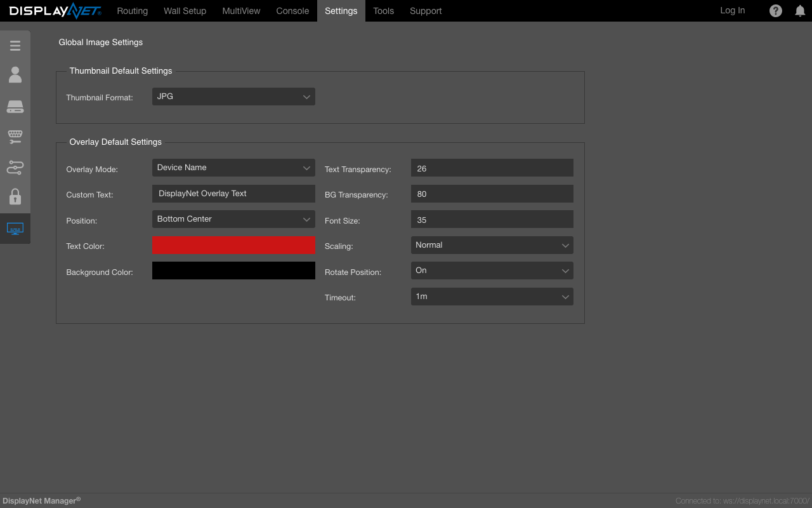
Task: Open the user accounts sidebar icon
Action: tap(15, 75)
